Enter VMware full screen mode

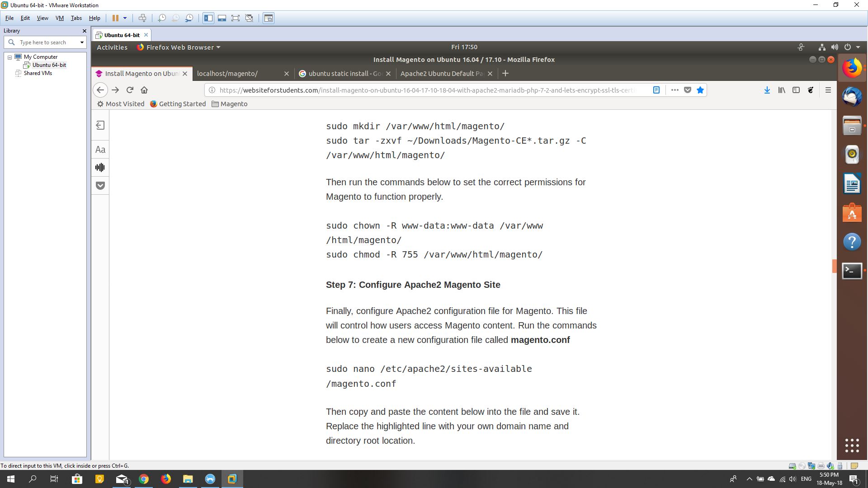coord(236,18)
